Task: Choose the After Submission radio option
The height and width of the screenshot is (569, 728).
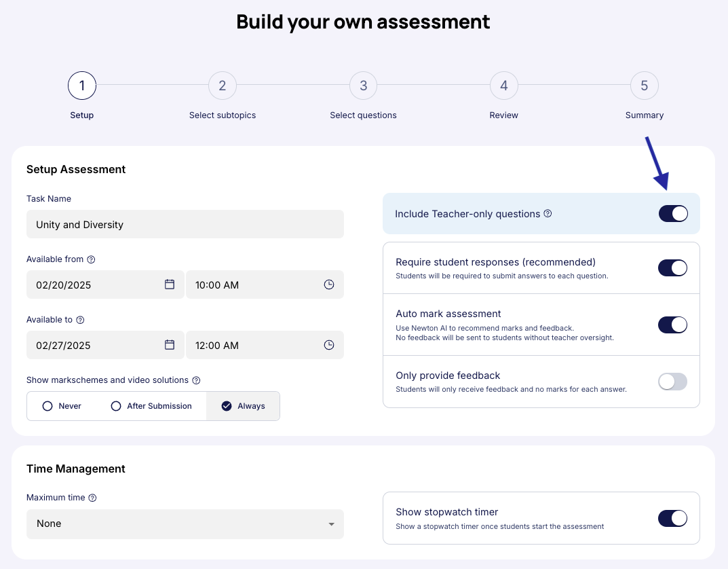Action: click(115, 405)
